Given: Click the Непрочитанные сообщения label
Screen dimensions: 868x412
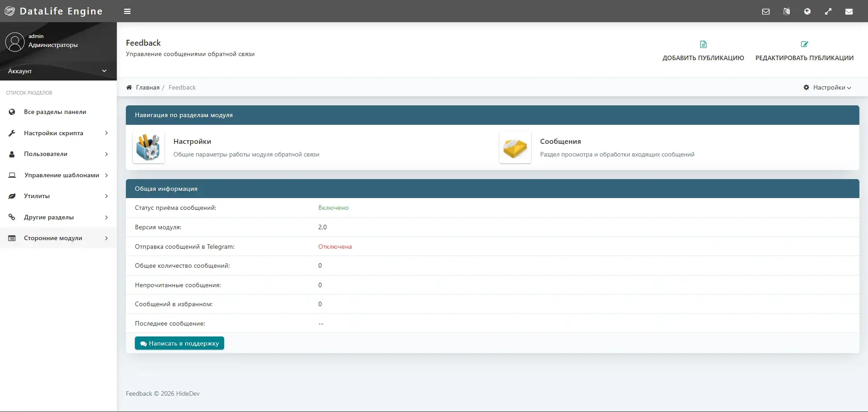Looking at the screenshot, I should pyautogui.click(x=178, y=285).
